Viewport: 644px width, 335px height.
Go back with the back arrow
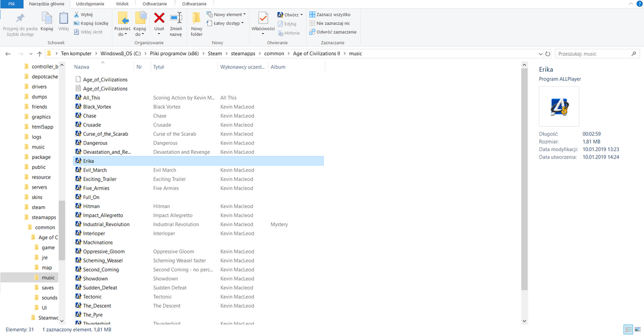tap(8, 54)
